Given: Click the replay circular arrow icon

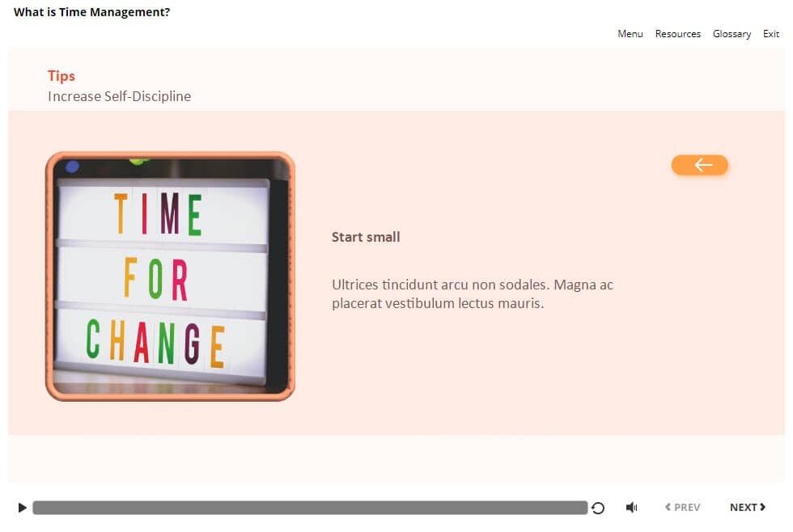Looking at the screenshot, I should [x=598, y=508].
